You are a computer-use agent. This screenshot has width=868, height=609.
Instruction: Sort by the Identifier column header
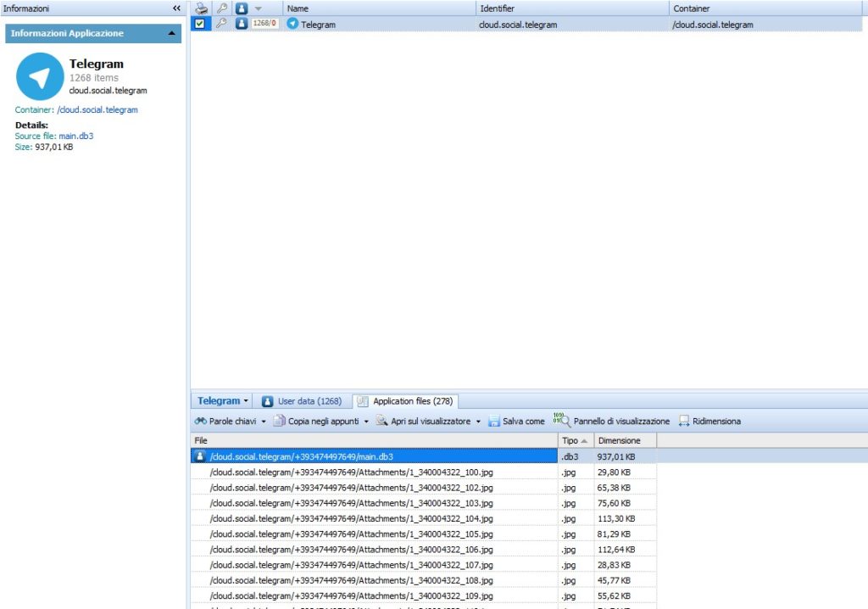pyautogui.click(x=572, y=8)
